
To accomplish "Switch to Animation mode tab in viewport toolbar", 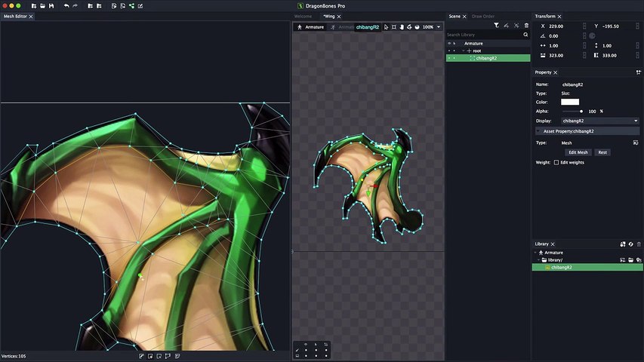I will tap(342, 27).
